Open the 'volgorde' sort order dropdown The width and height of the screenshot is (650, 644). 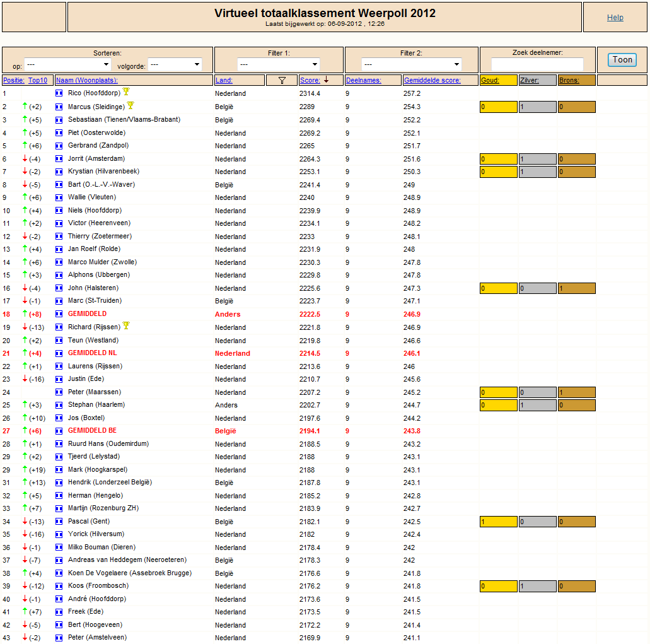pyautogui.click(x=175, y=64)
